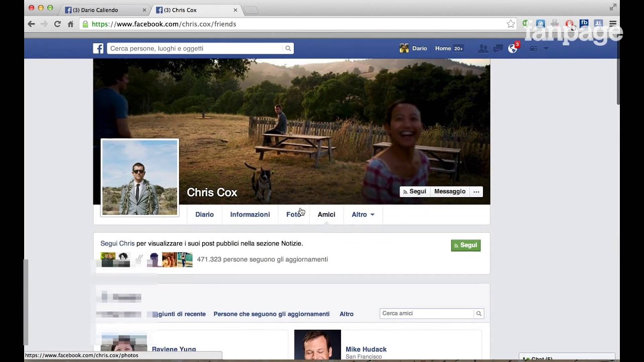Screen dimensions: 644x362
Task: Select the Amici profile tab
Action: tap(327, 215)
